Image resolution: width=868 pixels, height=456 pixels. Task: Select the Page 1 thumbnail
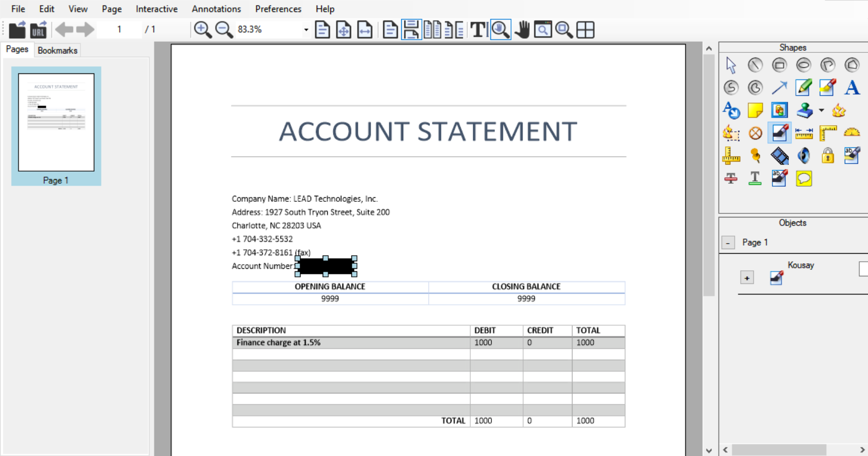tap(56, 122)
